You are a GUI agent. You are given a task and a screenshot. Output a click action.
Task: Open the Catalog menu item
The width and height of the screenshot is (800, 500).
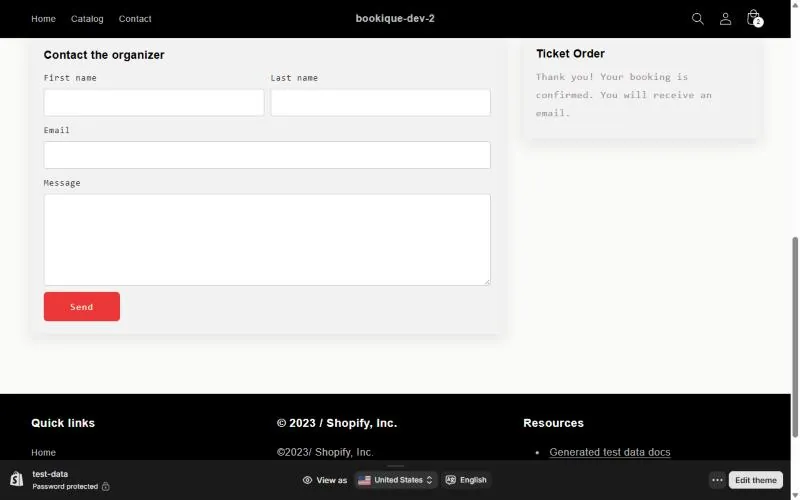87,19
